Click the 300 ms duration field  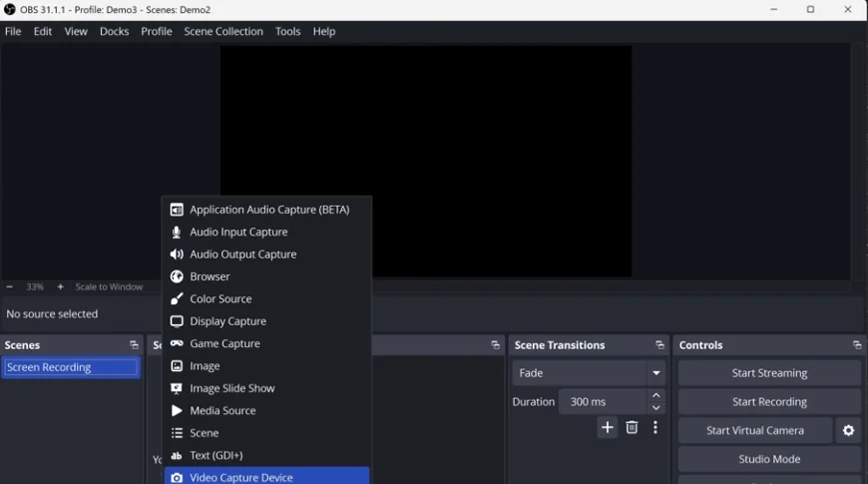click(603, 402)
